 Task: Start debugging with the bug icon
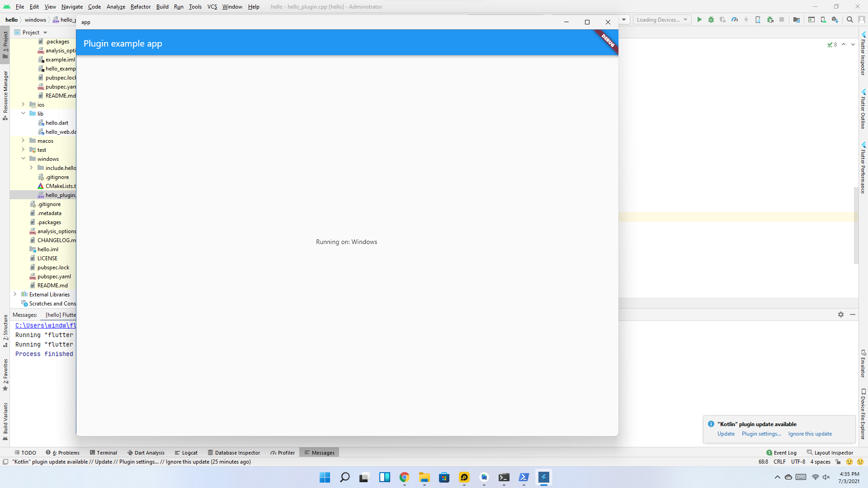[711, 19]
